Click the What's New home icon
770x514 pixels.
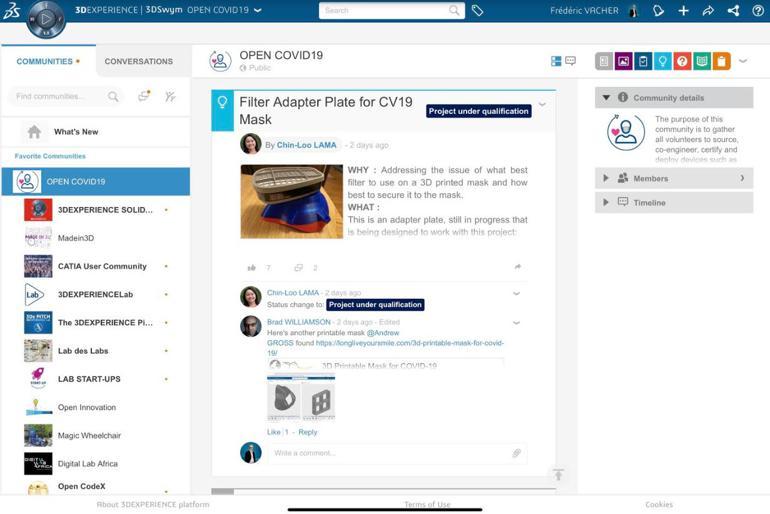pos(34,132)
